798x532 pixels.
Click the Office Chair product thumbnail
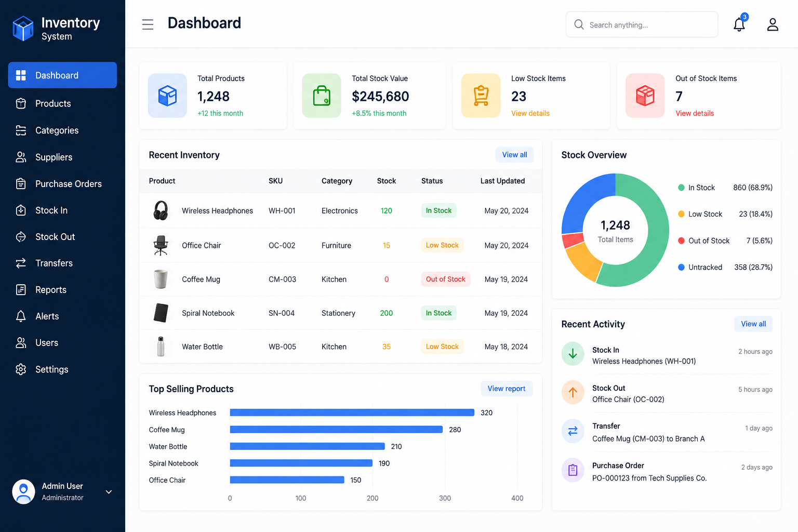(161, 245)
